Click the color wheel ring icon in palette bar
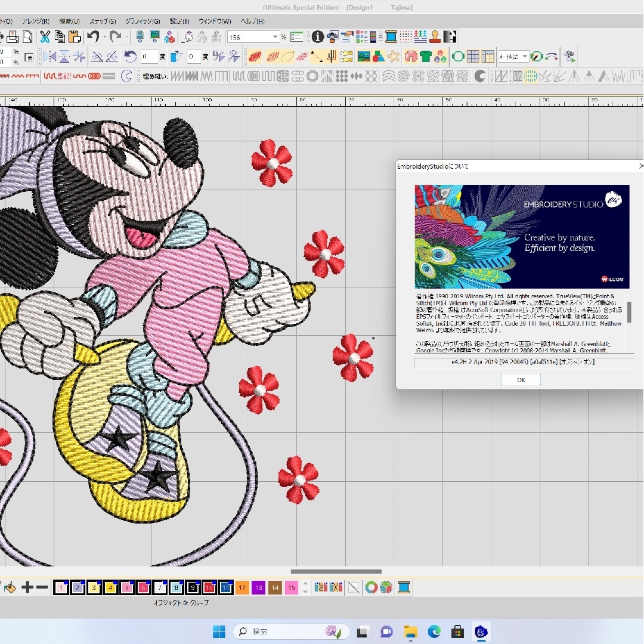Viewport: 644px width, 644px height. click(371, 587)
